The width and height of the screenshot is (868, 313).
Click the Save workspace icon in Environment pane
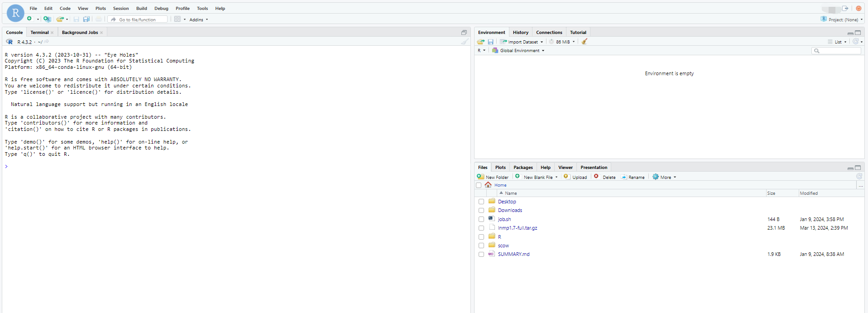[490, 42]
